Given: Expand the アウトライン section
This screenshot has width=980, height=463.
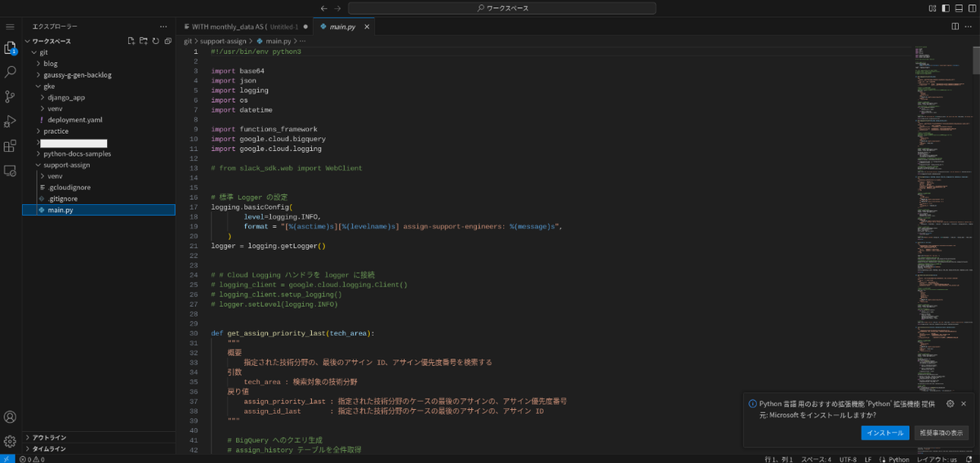Looking at the screenshot, I should coord(98,438).
